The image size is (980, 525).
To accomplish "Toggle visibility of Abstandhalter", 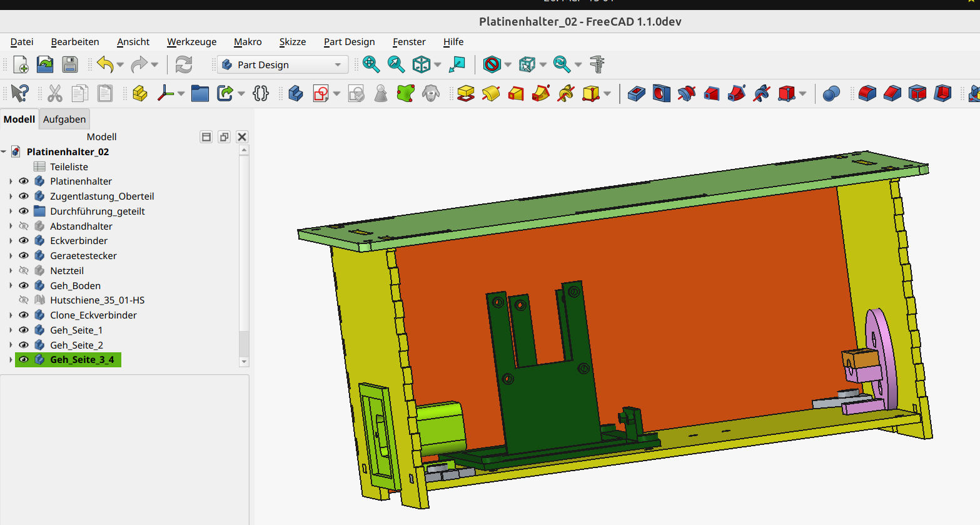I will (x=24, y=226).
